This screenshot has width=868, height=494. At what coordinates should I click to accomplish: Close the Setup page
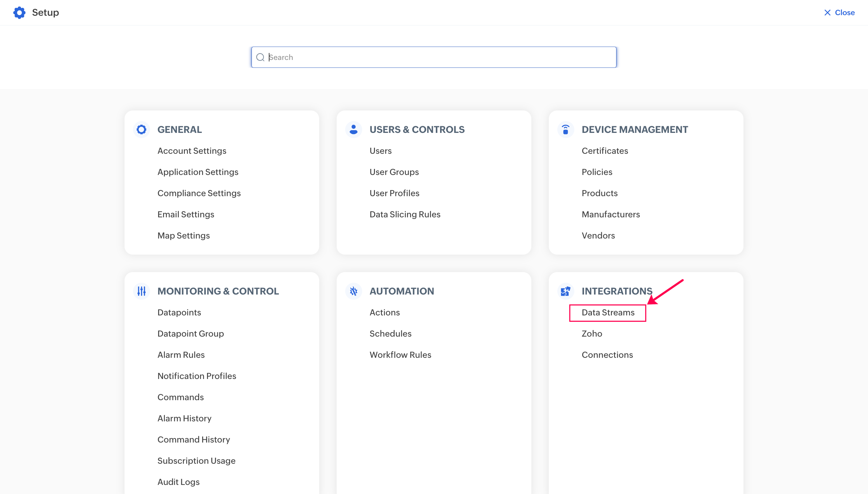[x=839, y=12]
